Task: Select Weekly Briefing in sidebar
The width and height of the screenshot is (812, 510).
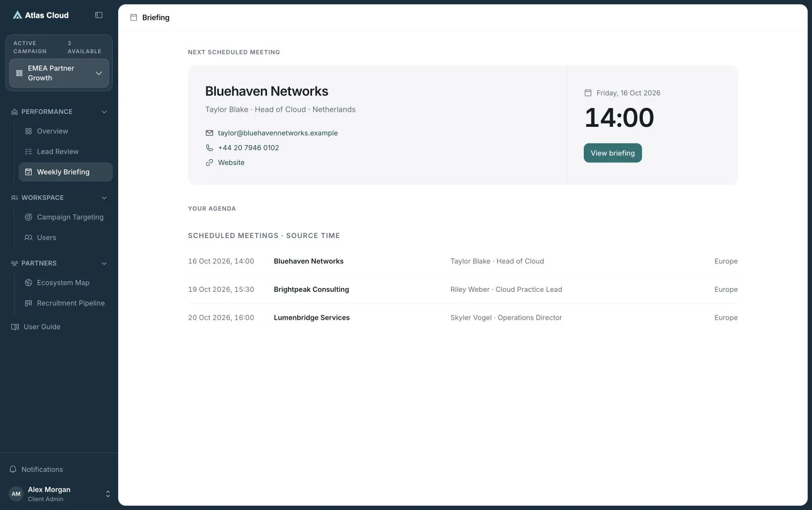Action: pos(66,172)
